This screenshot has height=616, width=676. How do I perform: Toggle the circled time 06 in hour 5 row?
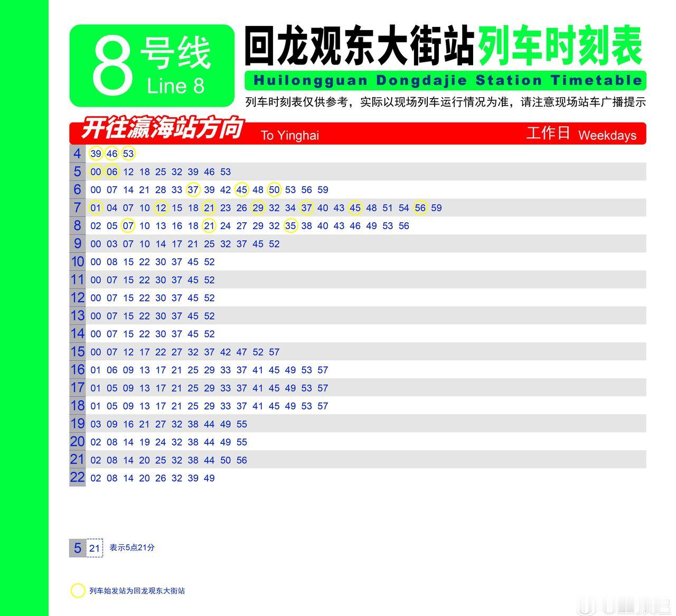tap(112, 172)
